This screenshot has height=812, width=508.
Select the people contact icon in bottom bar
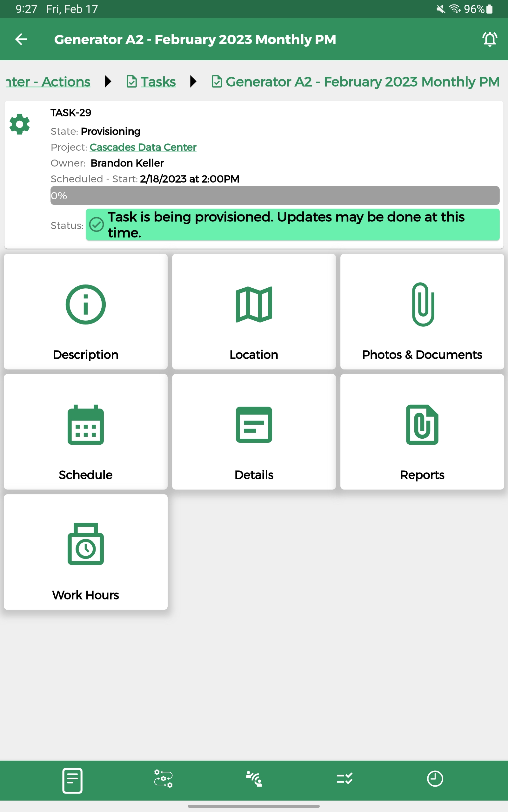coord(254,778)
